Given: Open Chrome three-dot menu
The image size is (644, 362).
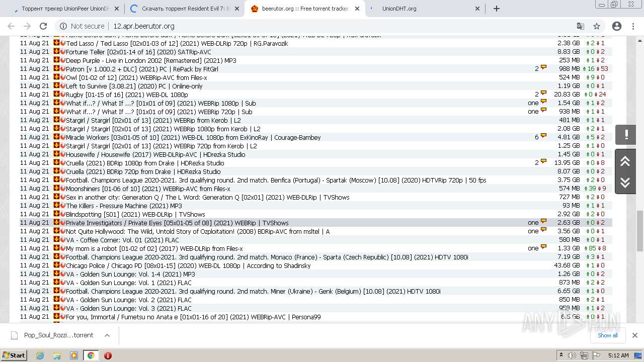Looking at the screenshot, I should point(633,26).
